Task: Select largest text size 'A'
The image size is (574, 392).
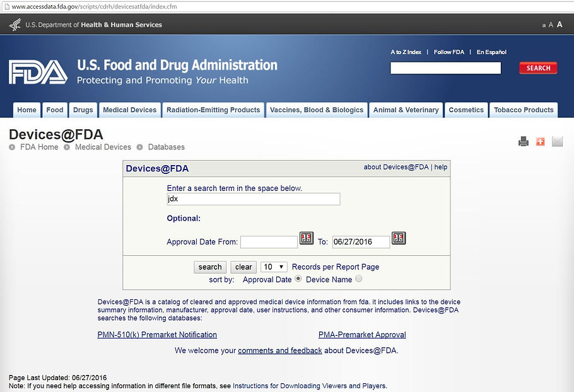Action: pyautogui.click(x=559, y=25)
